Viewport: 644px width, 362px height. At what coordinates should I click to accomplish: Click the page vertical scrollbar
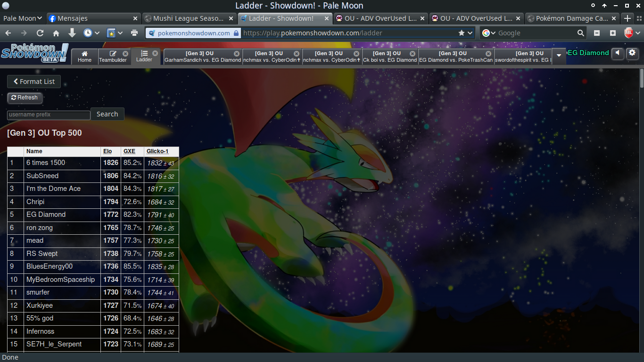point(641,78)
